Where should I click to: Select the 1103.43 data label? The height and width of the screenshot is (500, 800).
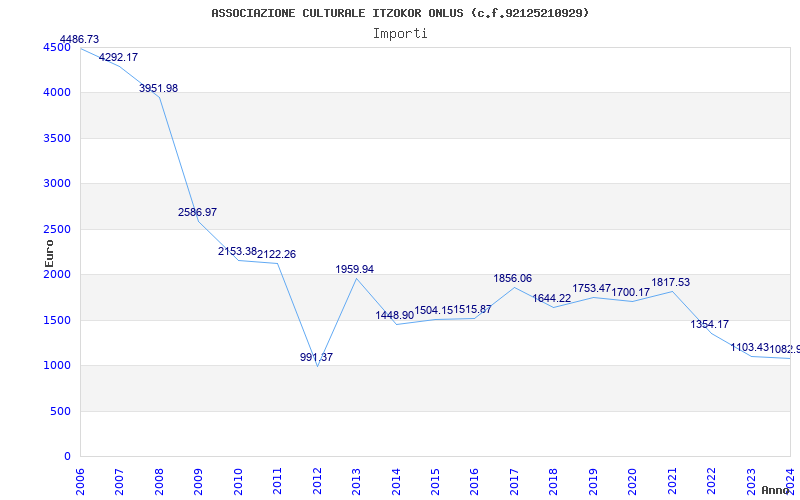point(749,347)
